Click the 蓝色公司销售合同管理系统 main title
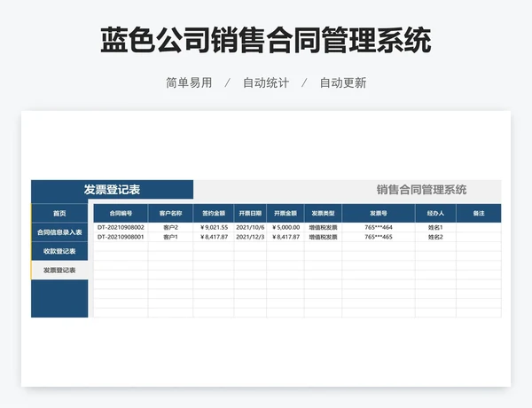The height and width of the screenshot is (408, 532). click(x=266, y=41)
